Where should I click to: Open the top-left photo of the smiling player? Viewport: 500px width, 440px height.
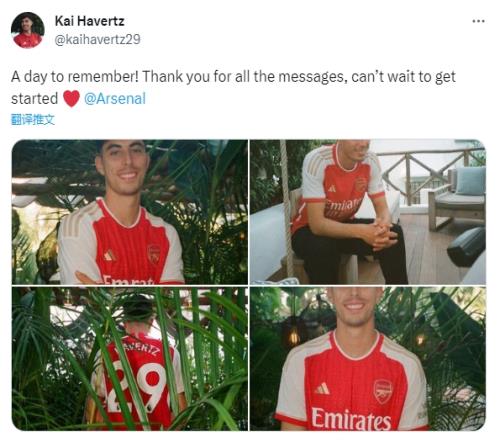click(130, 212)
